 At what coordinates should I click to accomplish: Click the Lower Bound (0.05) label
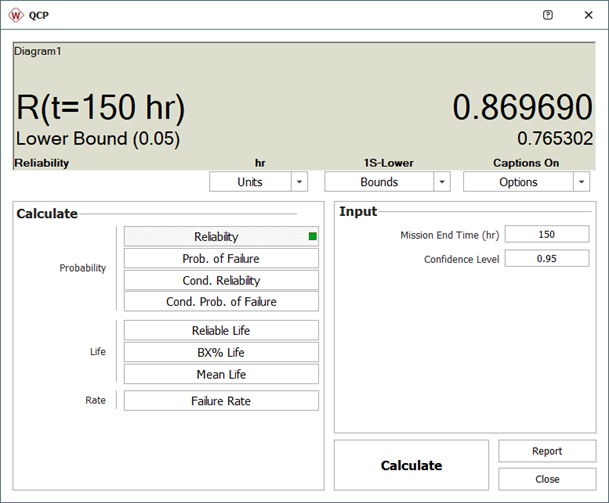[97, 139]
